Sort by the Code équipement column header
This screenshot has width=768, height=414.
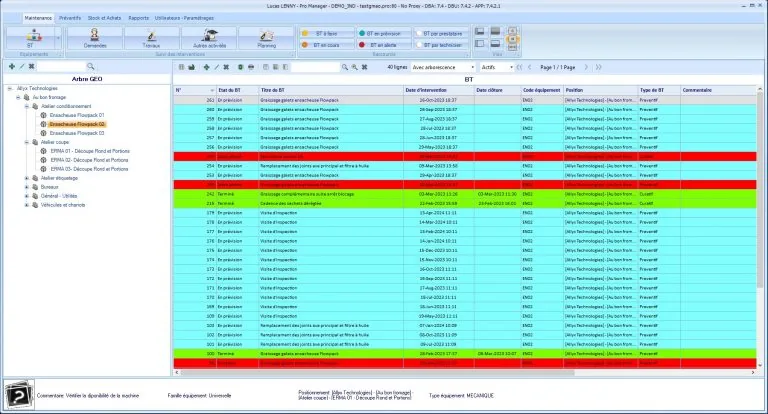click(x=542, y=90)
